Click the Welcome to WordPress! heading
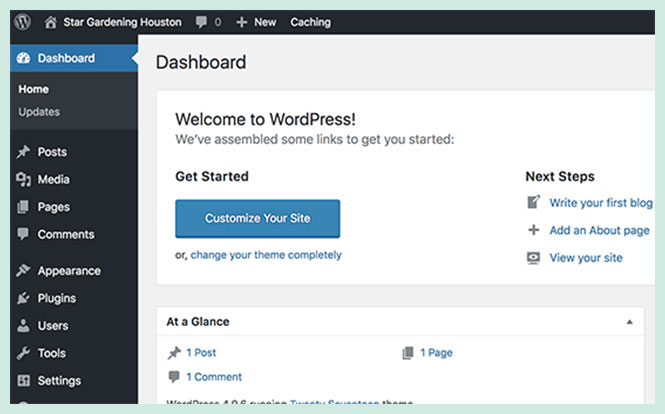 coord(265,119)
